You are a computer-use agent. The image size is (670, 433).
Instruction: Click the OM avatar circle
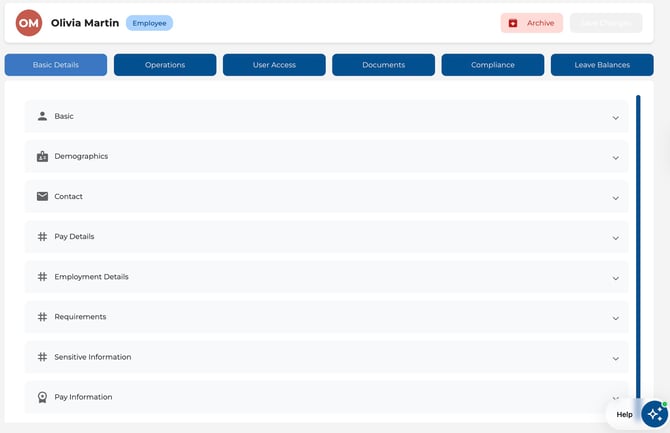[29, 23]
